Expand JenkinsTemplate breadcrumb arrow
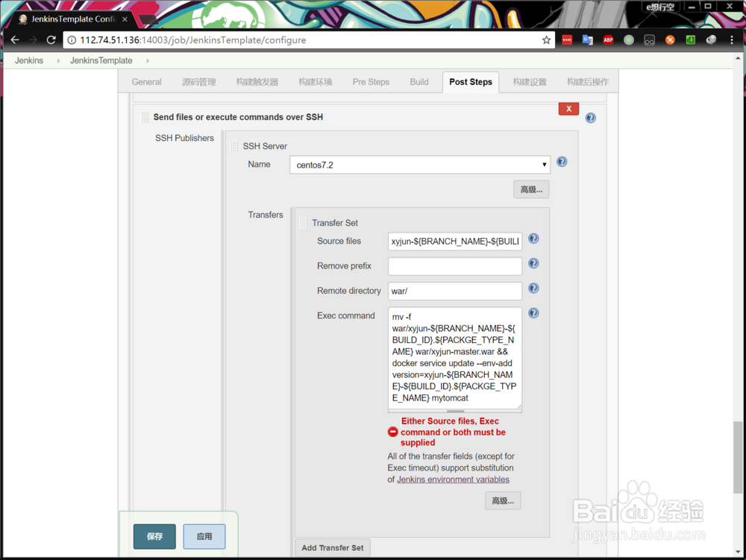746x560 pixels. tap(148, 61)
